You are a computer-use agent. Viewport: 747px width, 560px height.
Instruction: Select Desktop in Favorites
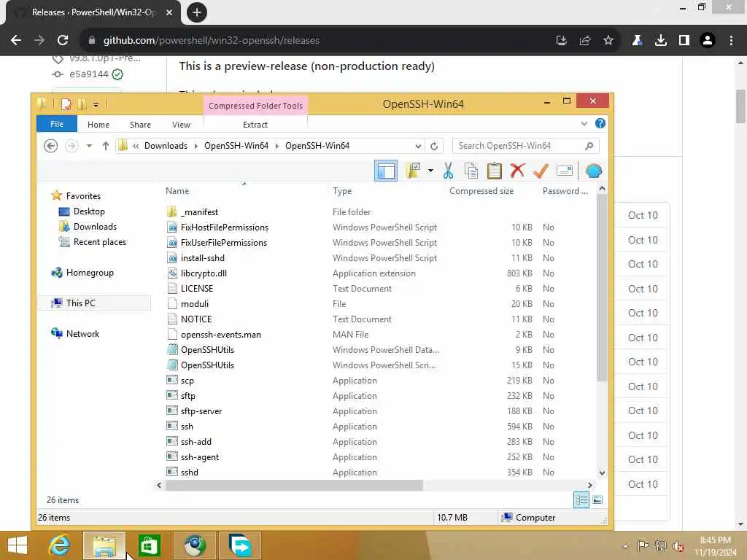point(89,211)
